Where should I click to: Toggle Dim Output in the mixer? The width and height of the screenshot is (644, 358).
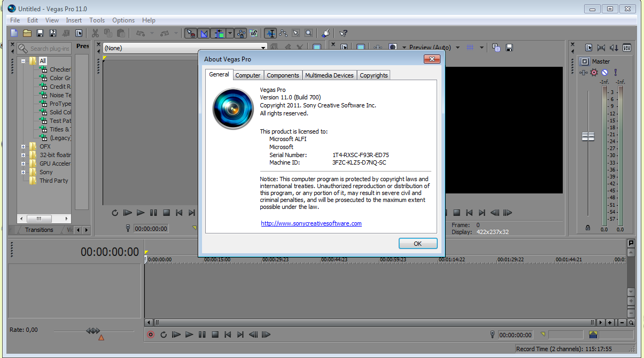click(614, 48)
